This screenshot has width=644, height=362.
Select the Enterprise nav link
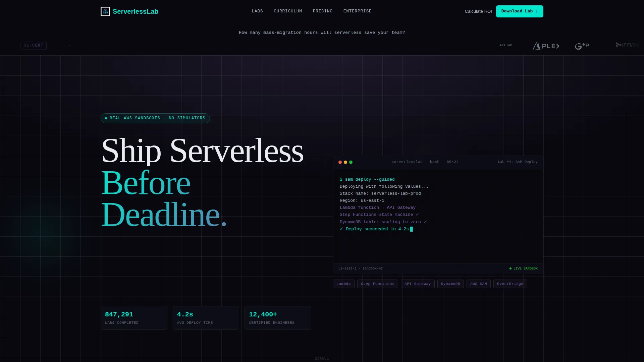point(357,11)
